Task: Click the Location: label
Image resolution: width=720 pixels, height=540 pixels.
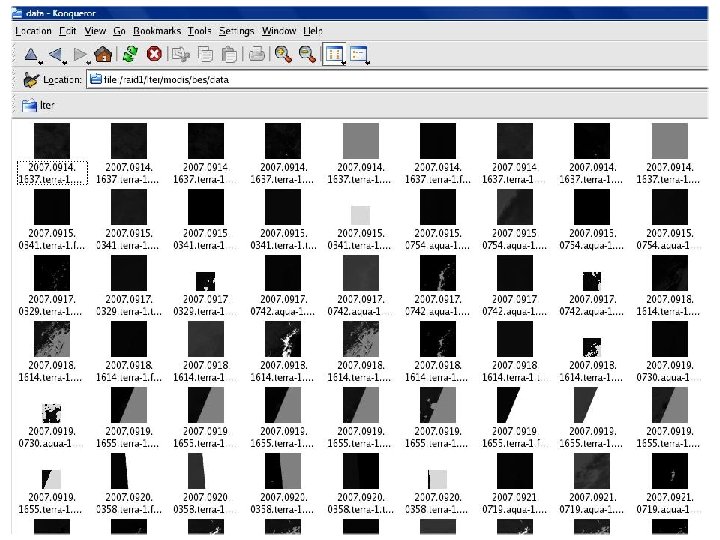Action: point(62,80)
